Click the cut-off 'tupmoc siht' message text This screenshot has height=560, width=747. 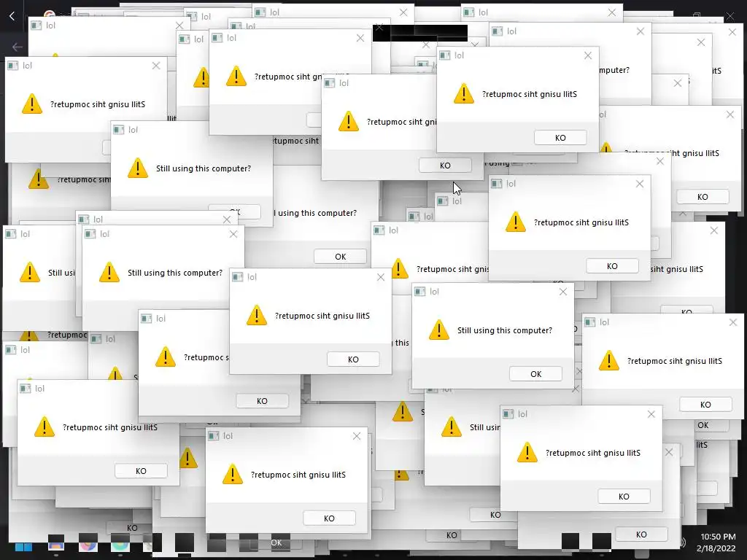pyautogui.click(x=296, y=141)
